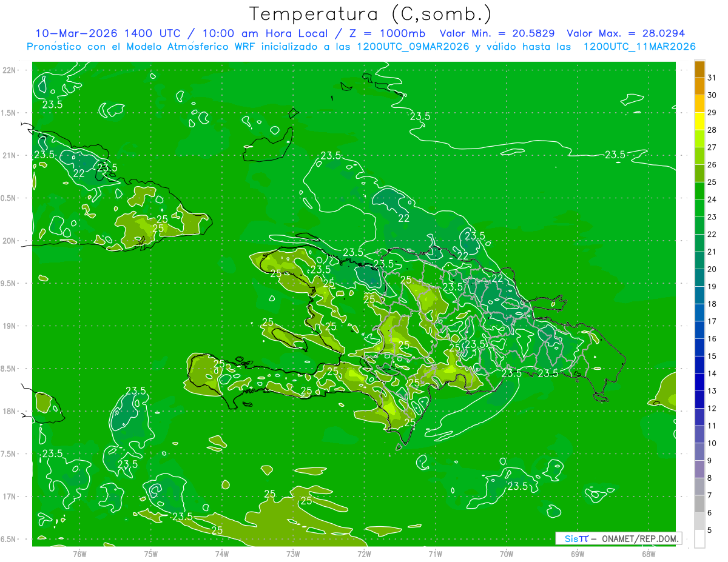The height and width of the screenshot is (562, 728).
Task: Select the "Valor Min. = 20.5829" value
Action: (x=497, y=33)
